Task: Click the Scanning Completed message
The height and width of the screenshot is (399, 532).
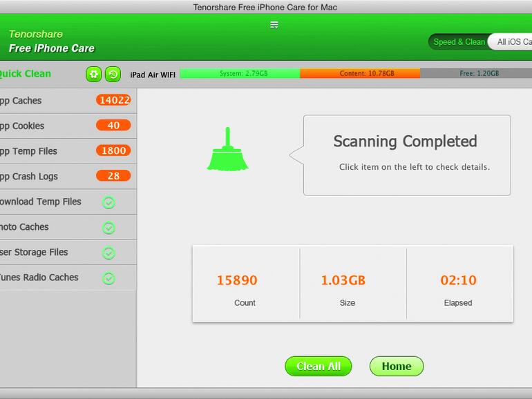Action: [x=406, y=142]
